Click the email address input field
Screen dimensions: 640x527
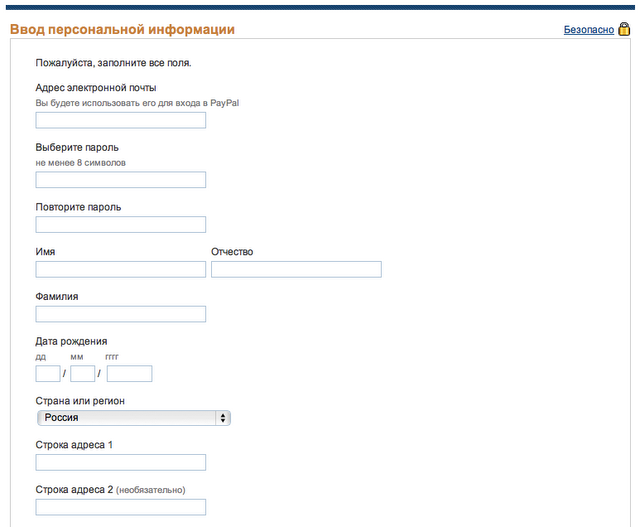click(121, 120)
